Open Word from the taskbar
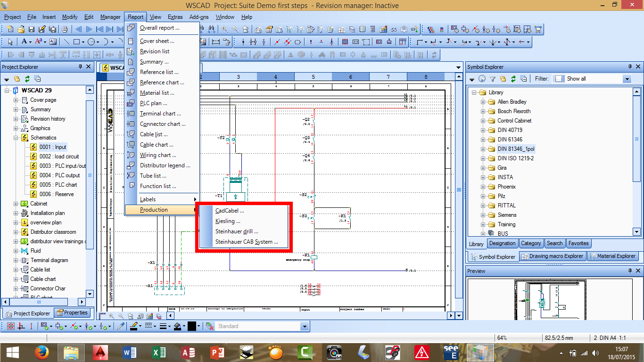Image resolution: width=644 pixels, height=362 pixels. (x=129, y=352)
